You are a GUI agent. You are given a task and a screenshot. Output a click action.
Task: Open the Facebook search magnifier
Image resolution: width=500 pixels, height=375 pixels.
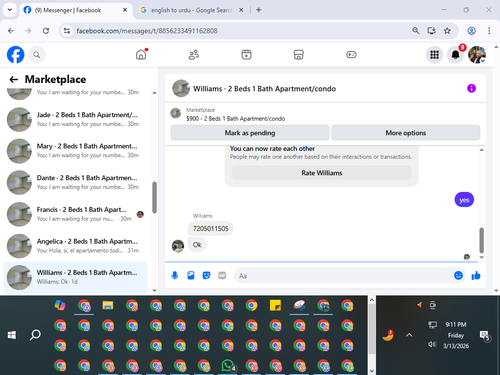tap(37, 55)
